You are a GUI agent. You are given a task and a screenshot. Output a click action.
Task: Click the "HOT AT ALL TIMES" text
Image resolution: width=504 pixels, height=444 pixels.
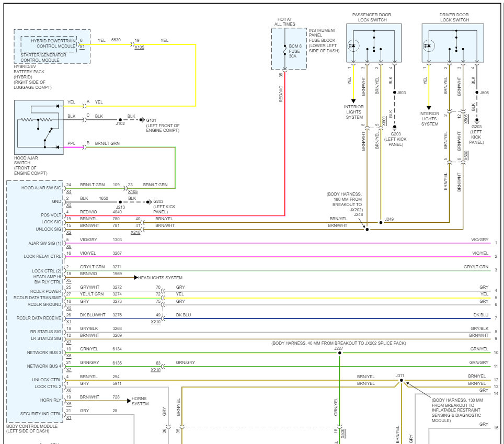pyautogui.click(x=285, y=21)
